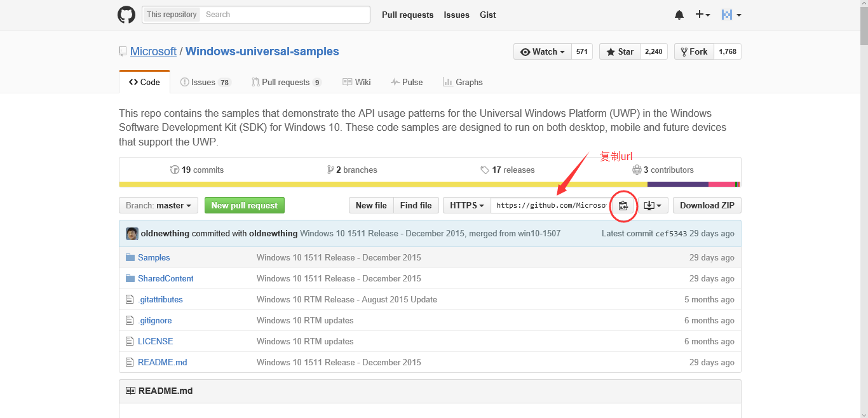Image resolution: width=868 pixels, height=418 pixels.
Task: Open latest commit hash cef5343
Action: coord(671,234)
